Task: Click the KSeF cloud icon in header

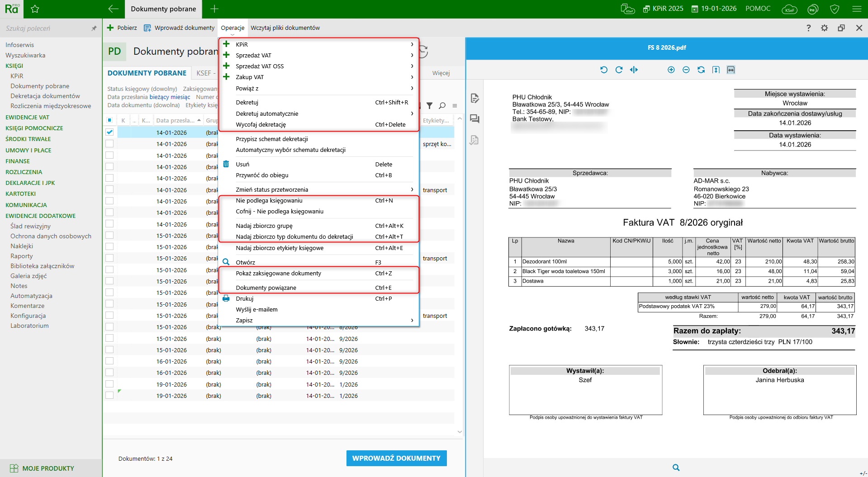Action: pos(789,9)
